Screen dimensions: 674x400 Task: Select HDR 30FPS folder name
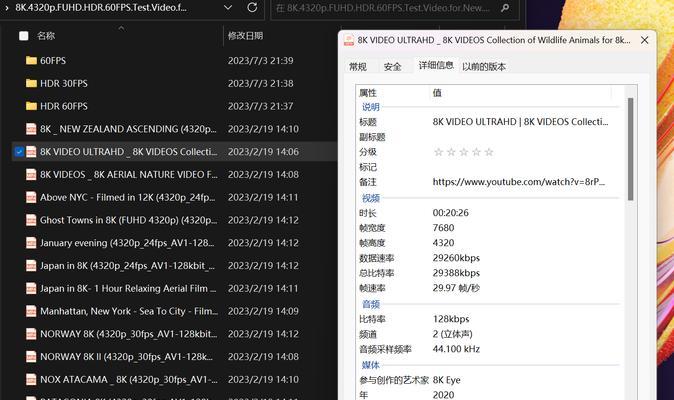point(64,83)
